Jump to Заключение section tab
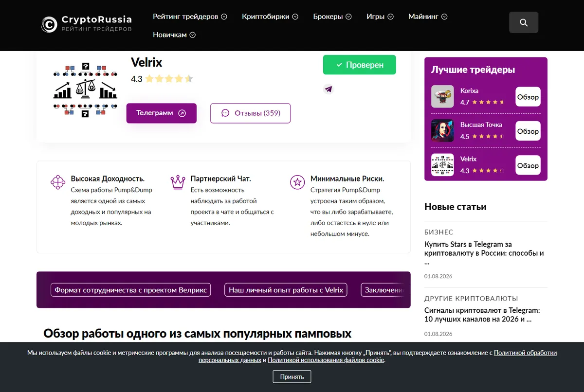Image resolution: width=584 pixels, height=392 pixels. pos(383,290)
